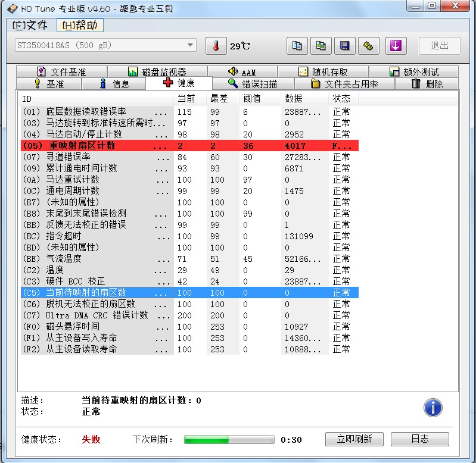The width and height of the screenshot is (476, 463).
Task: Click the next-refresh progress bar
Action: point(229,439)
